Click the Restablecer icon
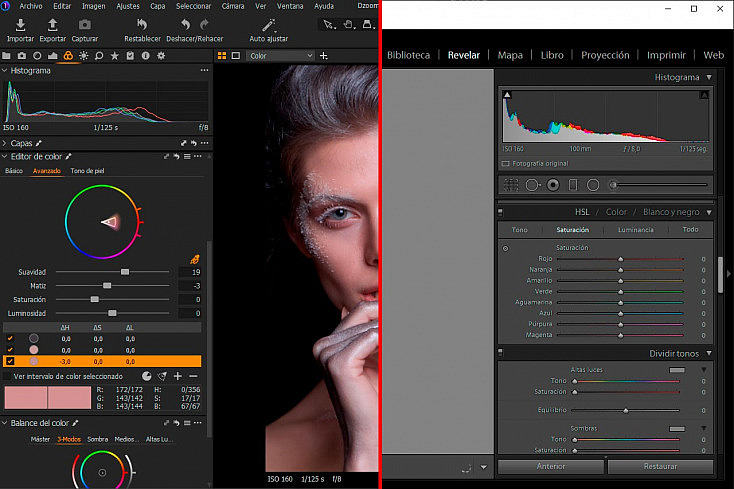 pos(142,24)
